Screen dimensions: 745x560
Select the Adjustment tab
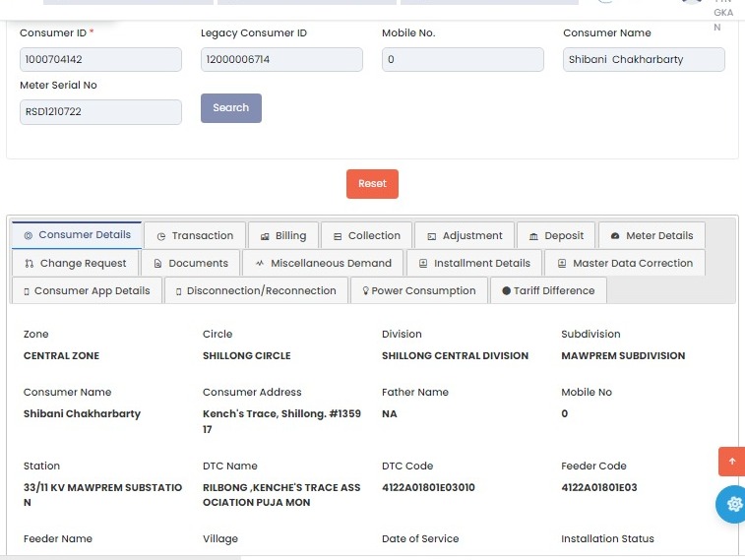pos(464,236)
